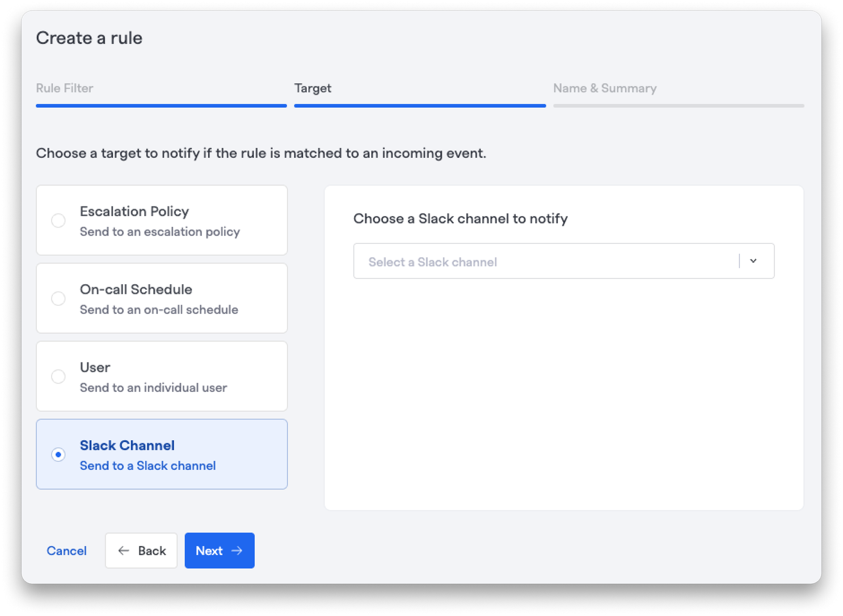The height and width of the screenshot is (616, 843).
Task: Click the left arrow icon on Back
Action: click(x=124, y=551)
